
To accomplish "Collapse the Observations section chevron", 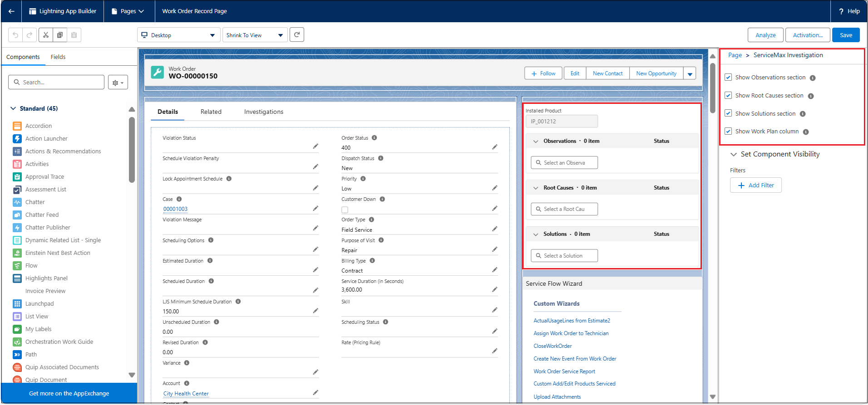I will 536,141.
